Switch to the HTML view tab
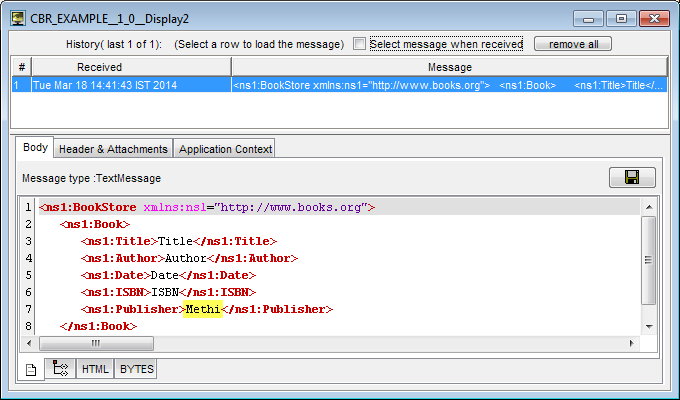The width and height of the screenshot is (680, 400). [x=95, y=369]
